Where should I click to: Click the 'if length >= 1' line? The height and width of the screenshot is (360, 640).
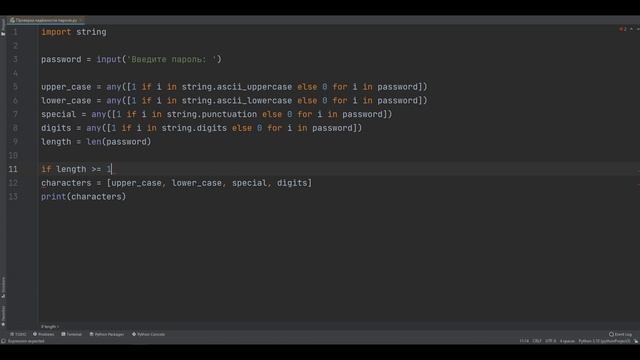click(x=76, y=169)
